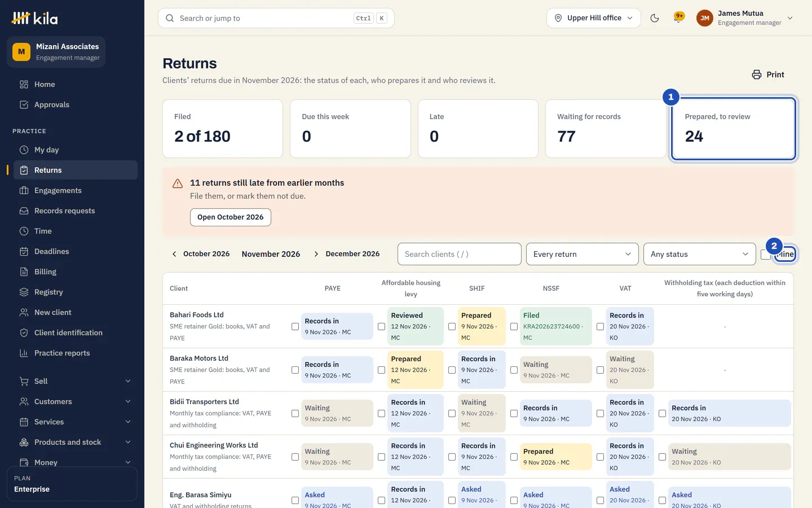Select the Prepared, to review card
Image resolution: width=812 pixels, height=508 pixels.
[733, 129]
